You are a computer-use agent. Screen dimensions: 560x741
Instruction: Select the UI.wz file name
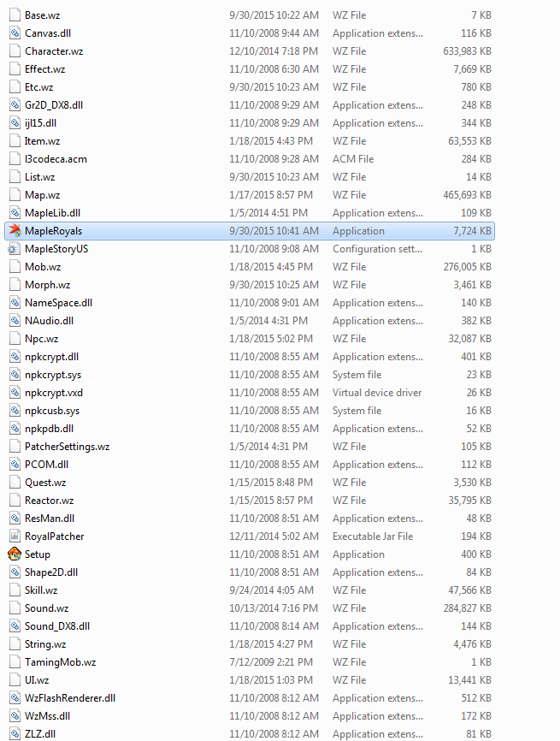[x=37, y=679]
